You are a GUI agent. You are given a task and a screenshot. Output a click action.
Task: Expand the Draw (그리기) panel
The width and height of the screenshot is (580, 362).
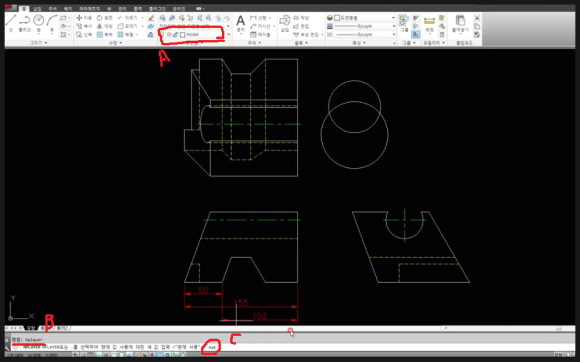coord(38,43)
